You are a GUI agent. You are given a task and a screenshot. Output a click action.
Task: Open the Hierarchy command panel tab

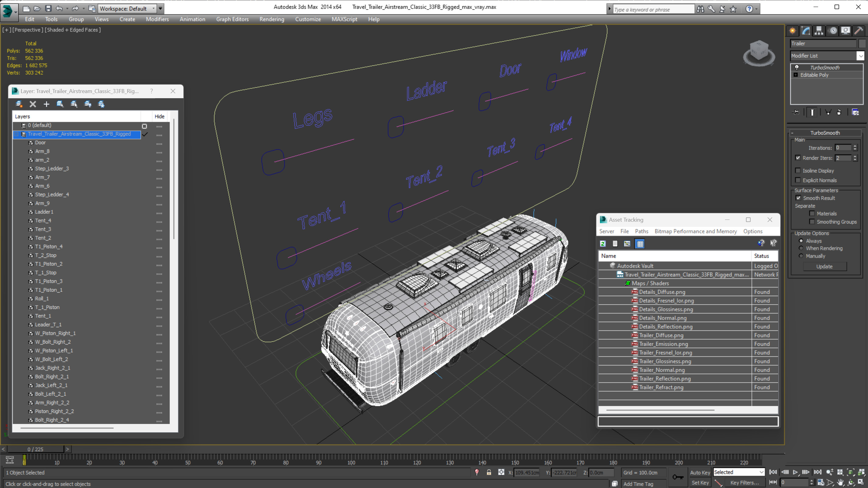pyautogui.click(x=819, y=31)
